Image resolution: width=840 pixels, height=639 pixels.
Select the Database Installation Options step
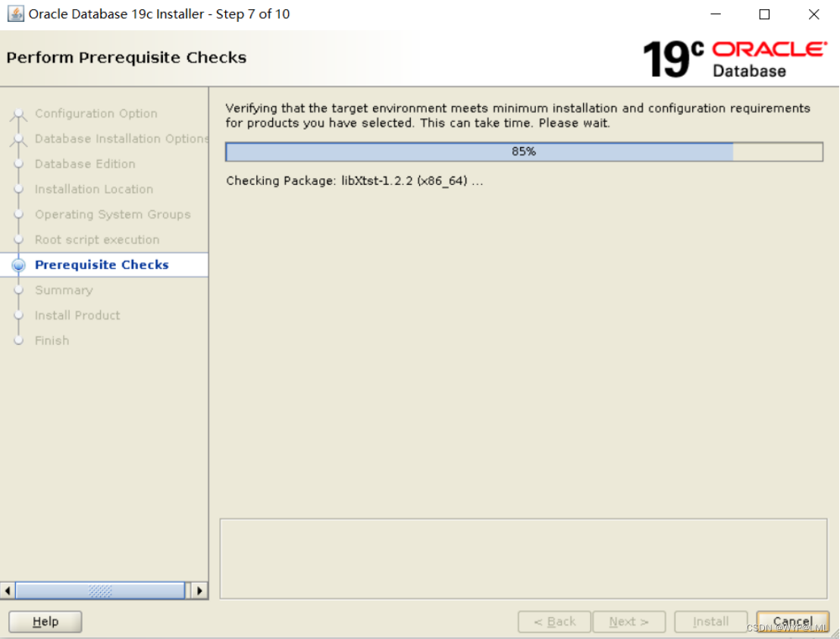coord(121,139)
